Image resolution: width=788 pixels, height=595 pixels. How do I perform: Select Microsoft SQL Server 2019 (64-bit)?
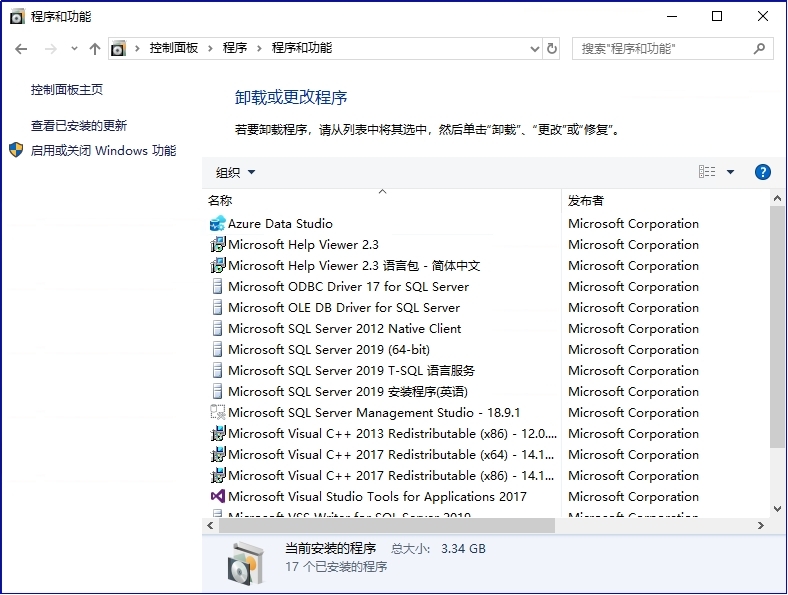coord(329,350)
